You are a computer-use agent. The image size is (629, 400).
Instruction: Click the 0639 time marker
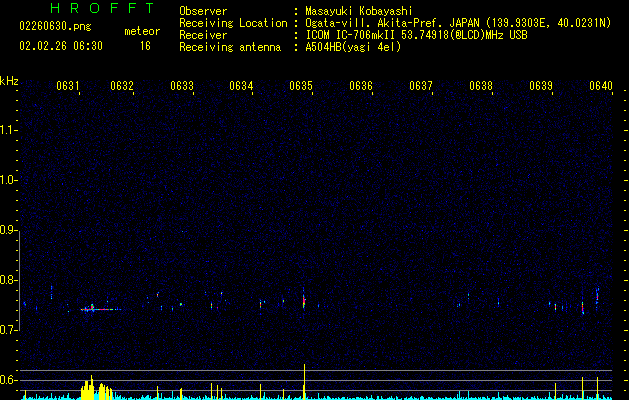pos(541,85)
